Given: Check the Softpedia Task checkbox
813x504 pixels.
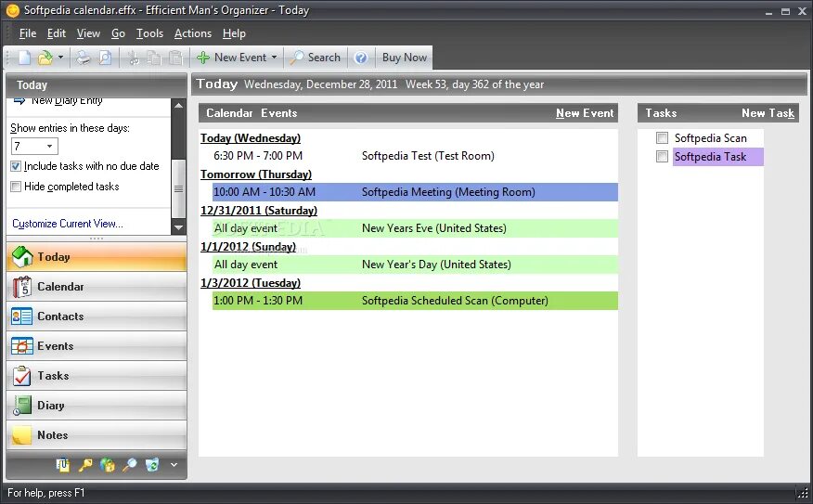Looking at the screenshot, I should point(662,157).
